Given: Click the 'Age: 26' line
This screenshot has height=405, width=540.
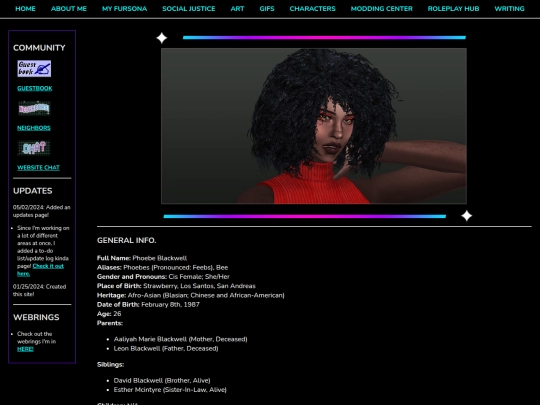Looking at the screenshot, I should click(109, 314).
